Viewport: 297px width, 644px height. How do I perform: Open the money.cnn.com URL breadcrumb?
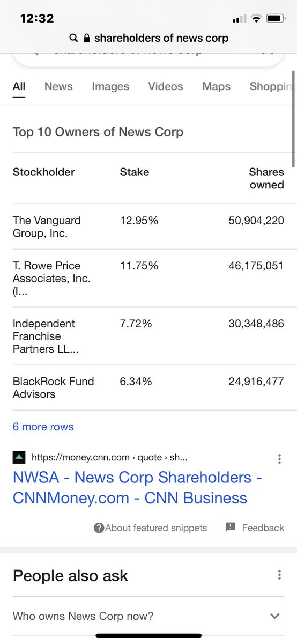[x=109, y=458]
